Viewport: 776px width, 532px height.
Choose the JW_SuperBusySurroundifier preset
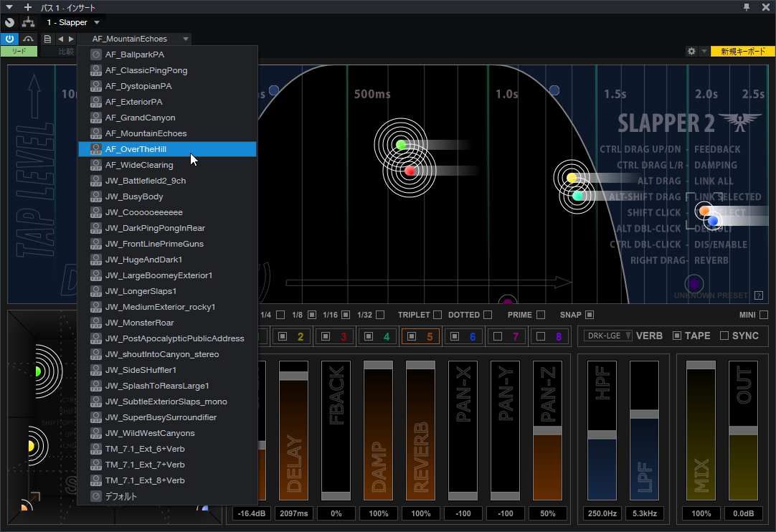coord(167,417)
